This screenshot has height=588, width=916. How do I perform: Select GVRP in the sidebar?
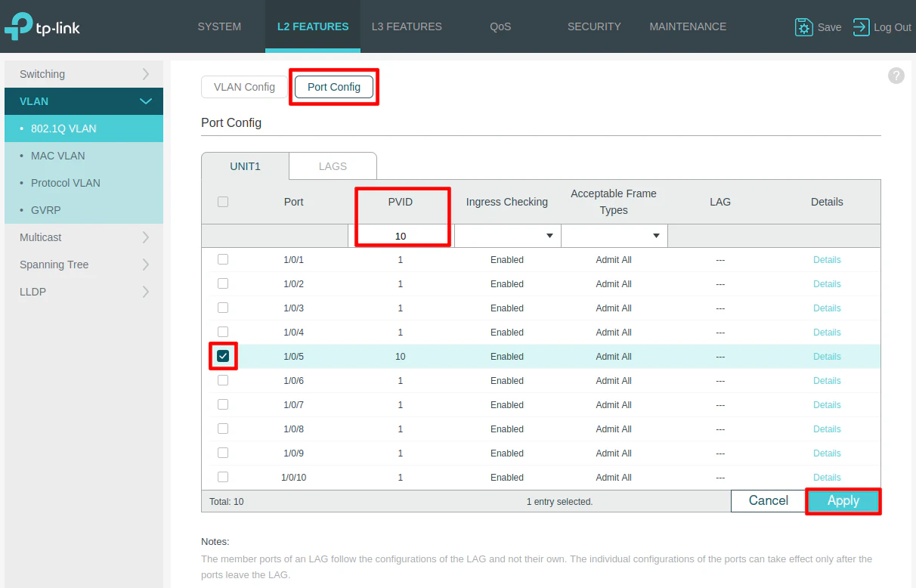click(x=84, y=210)
